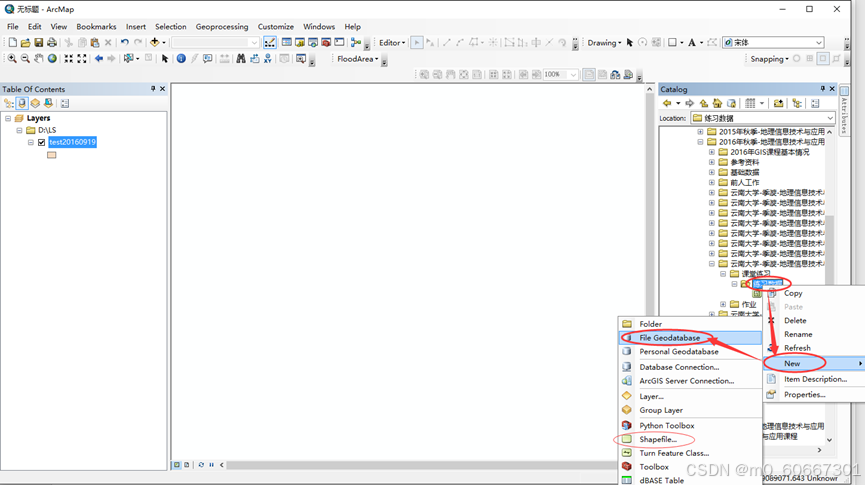Click the Add Data button
Image resolution: width=865 pixels, height=485 pixels.
click(154, 42)
